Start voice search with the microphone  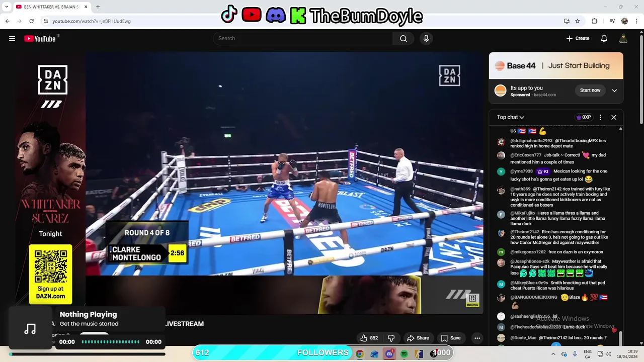click(x=426, y=39)
